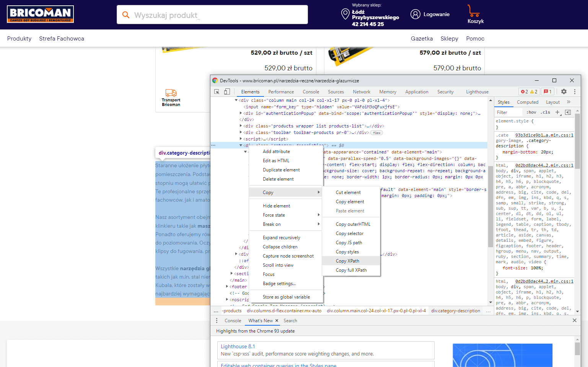This screenshot has height=367, width=588.
Task: Add new style rule plus icon
Action: 557,113
